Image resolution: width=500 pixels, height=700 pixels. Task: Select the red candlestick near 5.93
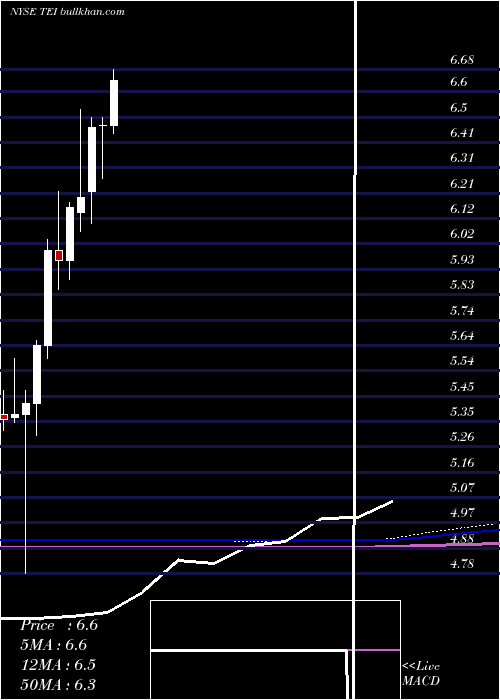pos(59,255)
